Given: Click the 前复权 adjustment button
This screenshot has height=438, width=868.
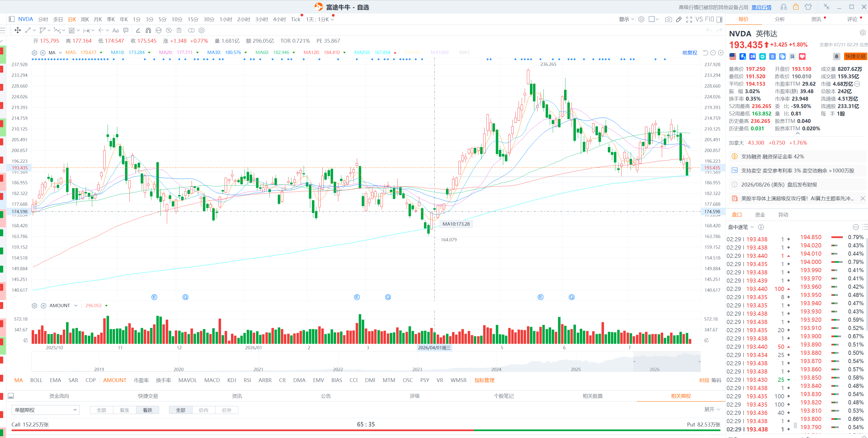Looking at the screenshot, I should (x=689, y=53).
